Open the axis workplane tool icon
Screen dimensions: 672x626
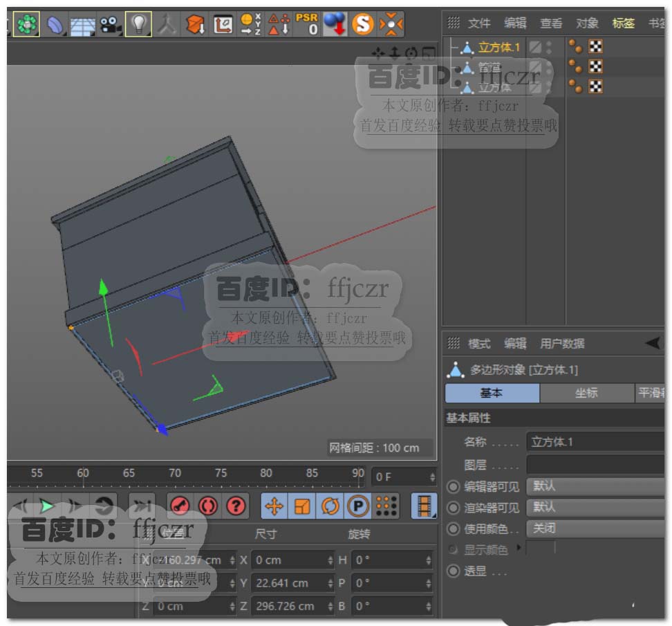223,24
